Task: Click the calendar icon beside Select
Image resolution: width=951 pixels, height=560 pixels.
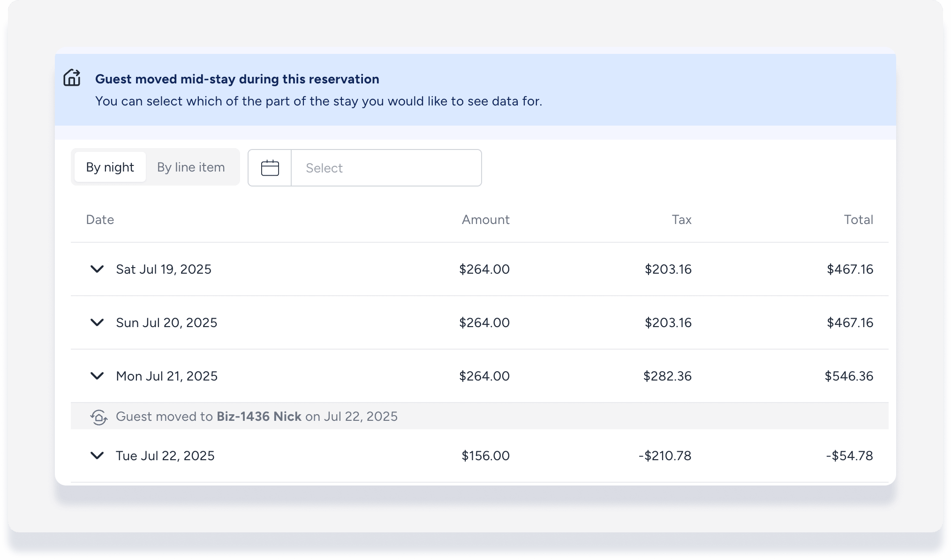Action: [x=270, y=168]
